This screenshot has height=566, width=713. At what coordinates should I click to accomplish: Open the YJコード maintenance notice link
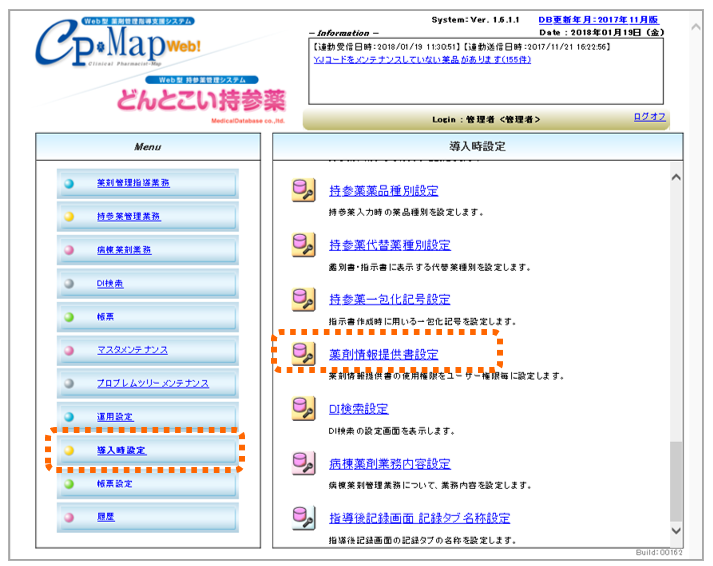pos(421,59)
